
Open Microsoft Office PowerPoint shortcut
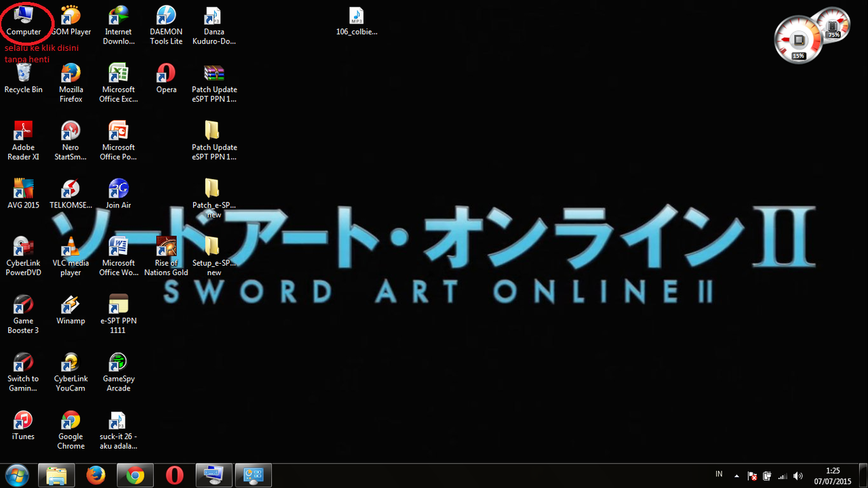tap(119, 140)
